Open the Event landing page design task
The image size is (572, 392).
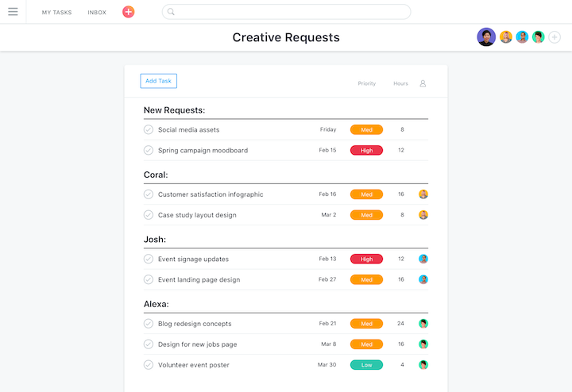point(199,279)
